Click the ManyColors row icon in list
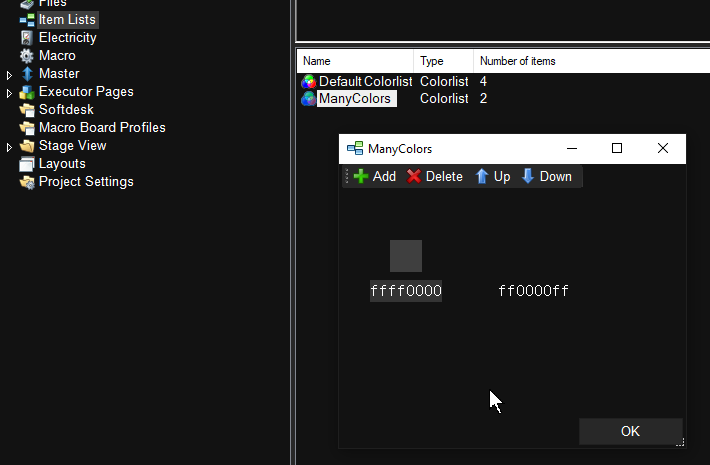Screen dimensions: 710x465 (x=309, y=99)
